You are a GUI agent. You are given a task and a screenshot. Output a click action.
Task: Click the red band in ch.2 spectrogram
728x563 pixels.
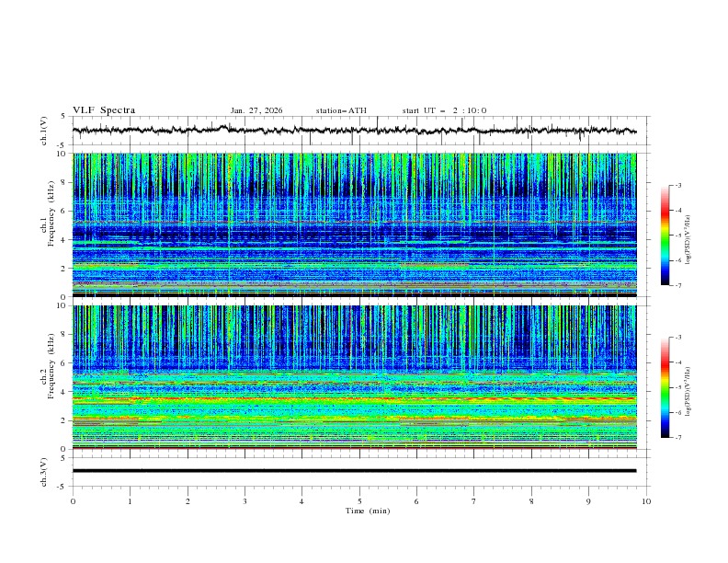(354, 398)
